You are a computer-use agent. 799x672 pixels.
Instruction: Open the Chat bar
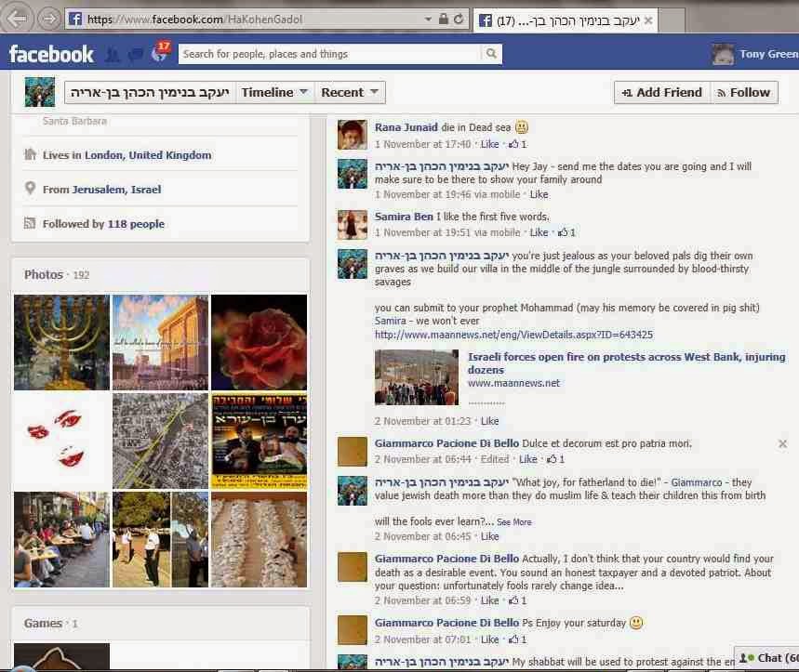pyautogui.click(x=766, y=658)
